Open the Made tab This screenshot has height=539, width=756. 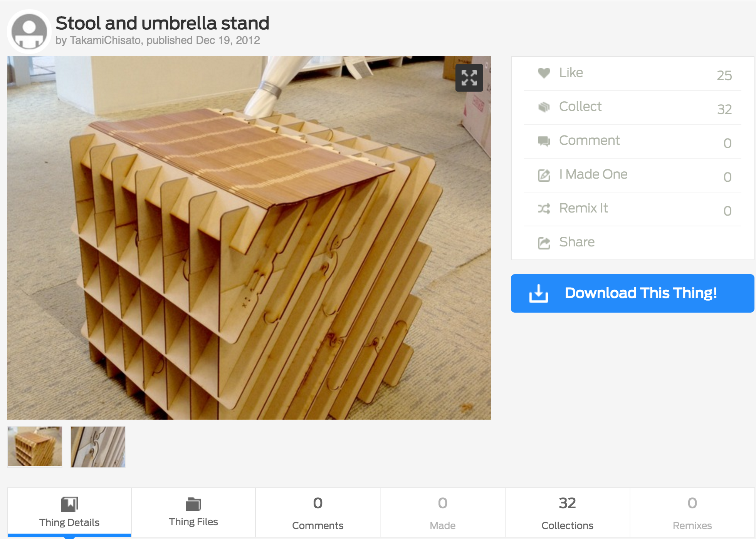point(442,512)
